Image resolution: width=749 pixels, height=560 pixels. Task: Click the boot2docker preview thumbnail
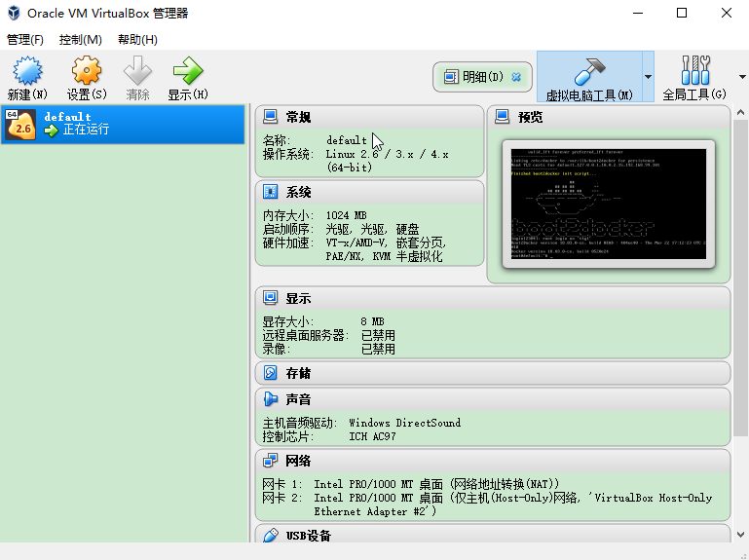tap(609, 204)
